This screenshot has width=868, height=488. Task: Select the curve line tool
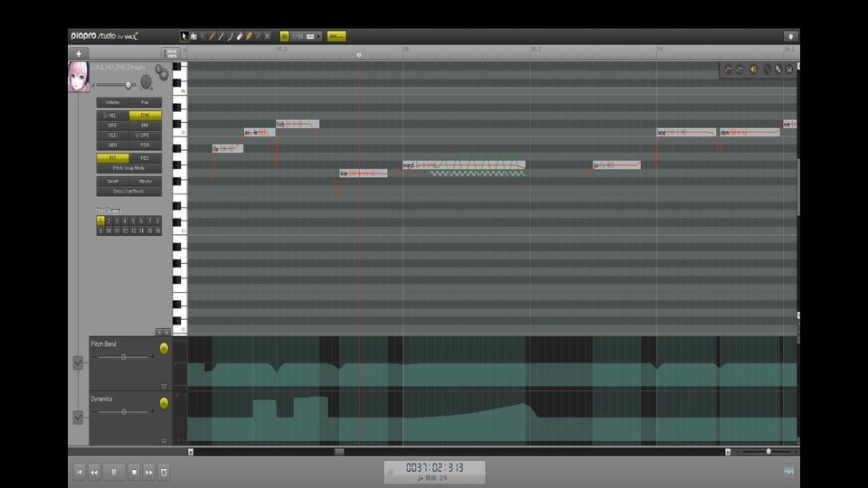click(231, 36)
